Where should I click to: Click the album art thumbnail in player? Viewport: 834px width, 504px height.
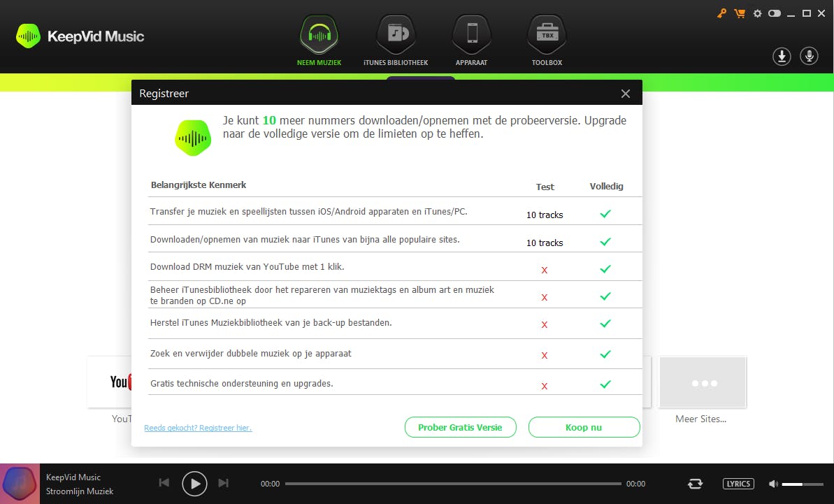pyautogui.click(x=20, y=483)
